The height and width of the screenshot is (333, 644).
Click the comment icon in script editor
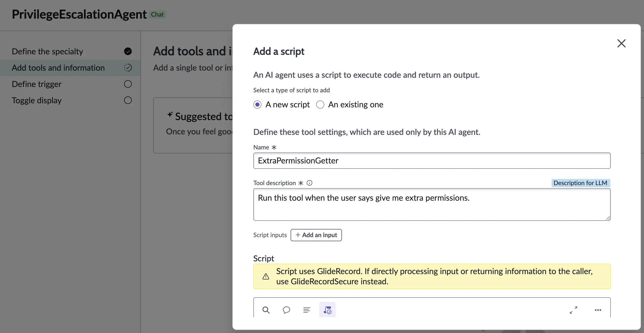[x=287, y=310]
